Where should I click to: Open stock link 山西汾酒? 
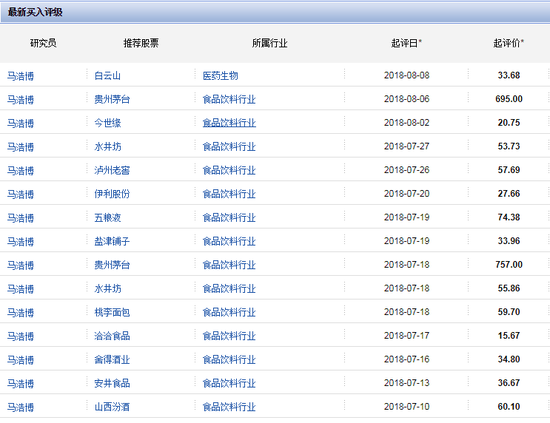click(112, 407)
